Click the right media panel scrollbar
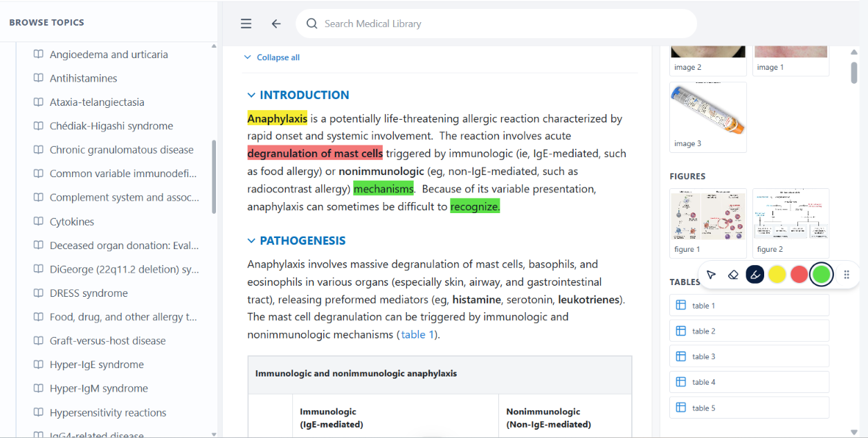The width and height of the screenshot is (868, 438). pos(854,72)
